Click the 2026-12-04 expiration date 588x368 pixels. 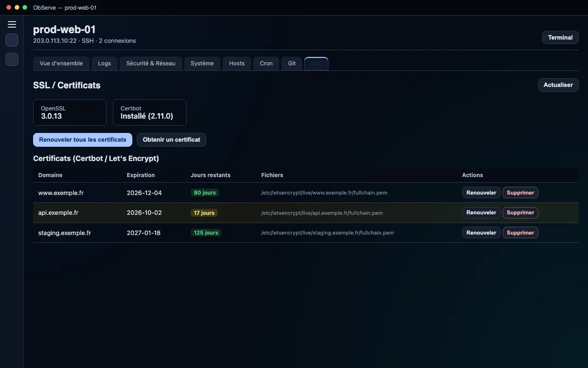[x=144, y=193]
